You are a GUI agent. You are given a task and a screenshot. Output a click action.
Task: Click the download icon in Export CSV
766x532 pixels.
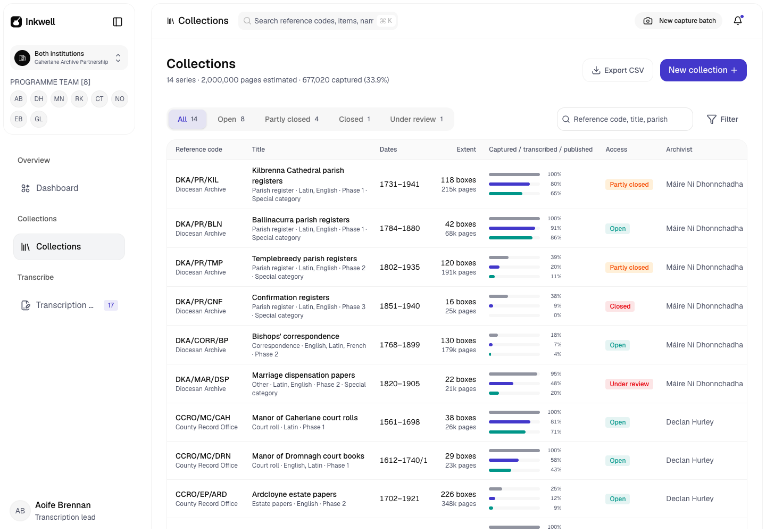click(x=596, y=70)
